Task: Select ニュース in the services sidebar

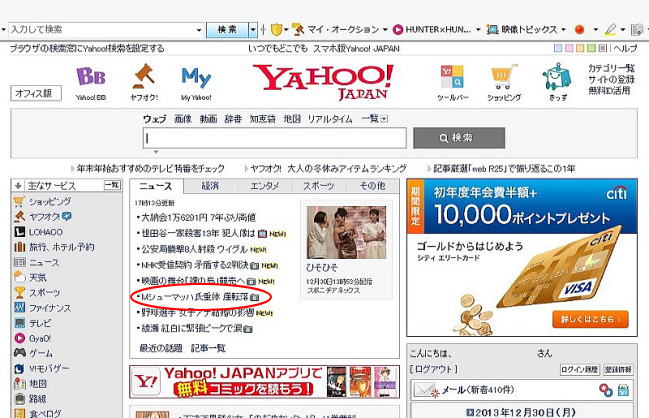Action: pyautogui.click(x=44, y=262)
